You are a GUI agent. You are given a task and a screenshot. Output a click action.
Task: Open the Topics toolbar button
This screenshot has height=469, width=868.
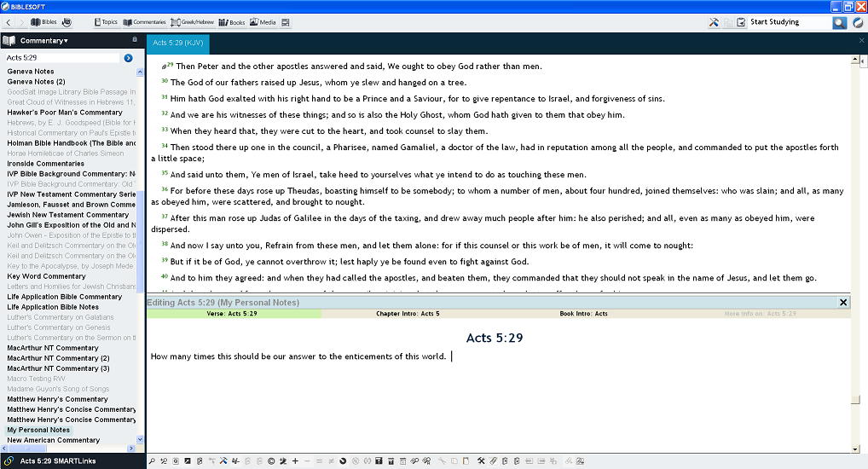click(106, 22)
